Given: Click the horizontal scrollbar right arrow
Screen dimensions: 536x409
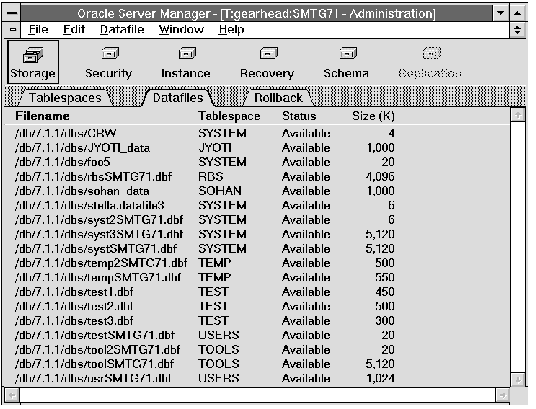Looking at the screenshot, I should pos(502,396).
